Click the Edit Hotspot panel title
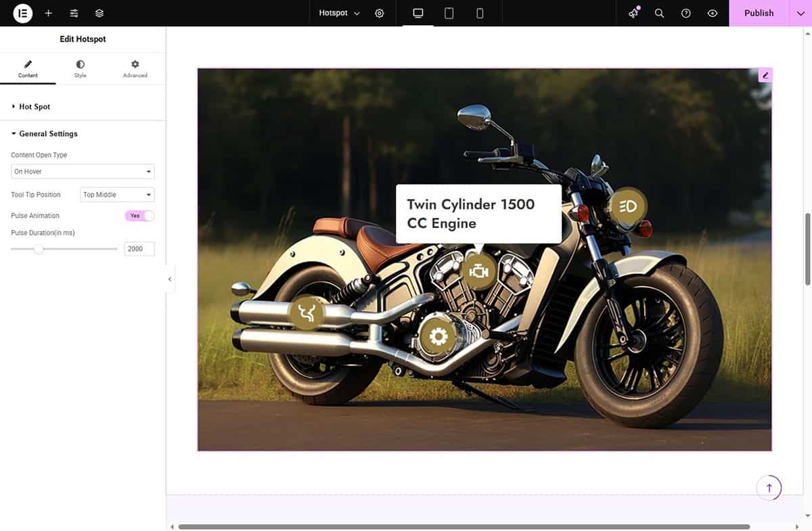Viewport: 812px width, 531px height. (83, 39)
